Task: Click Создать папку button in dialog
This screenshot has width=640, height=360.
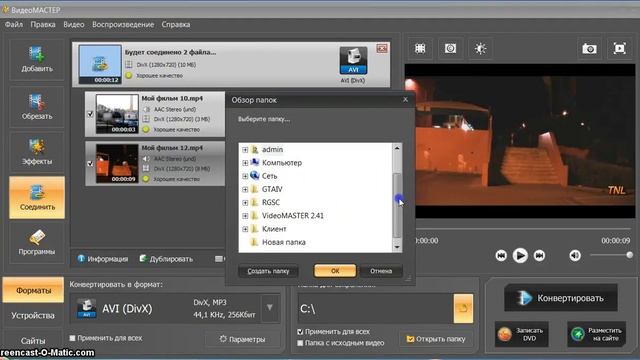Action: pyautogui.click(x=268, y=271)
